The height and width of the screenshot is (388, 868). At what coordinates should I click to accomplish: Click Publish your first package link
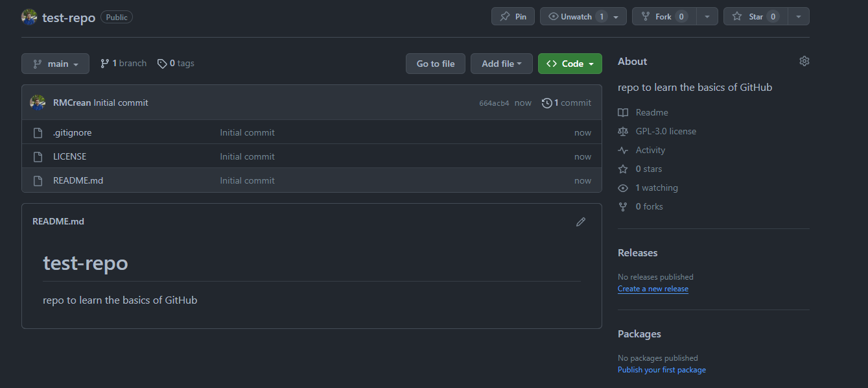pos(662,370)
